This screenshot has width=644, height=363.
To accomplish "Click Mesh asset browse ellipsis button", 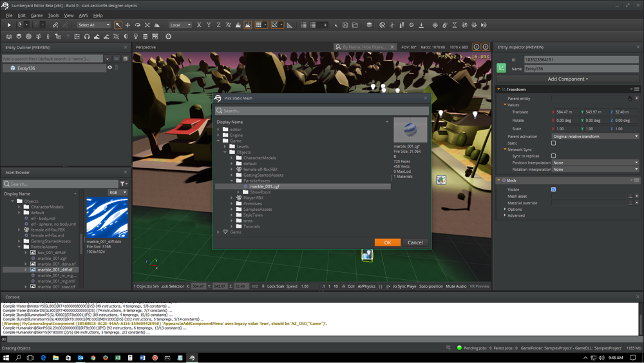I will tap(630, 197).
